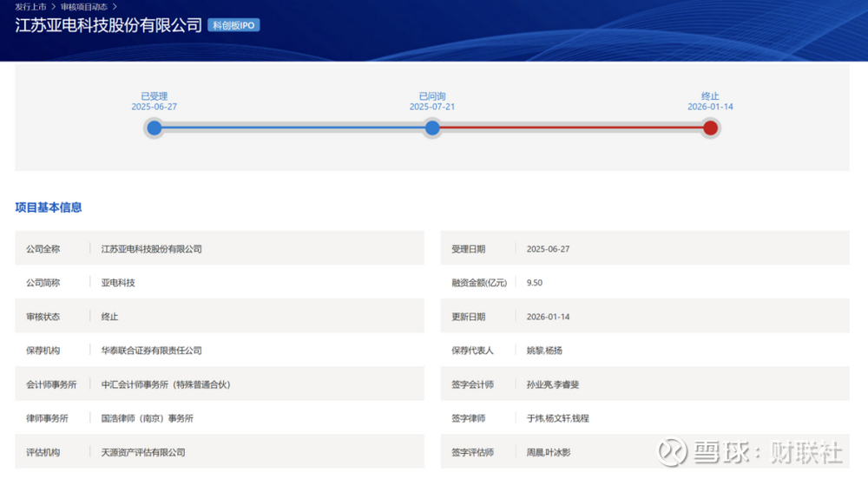
Task: Click the 保荐机构 field label
Action: click(43, 351)
